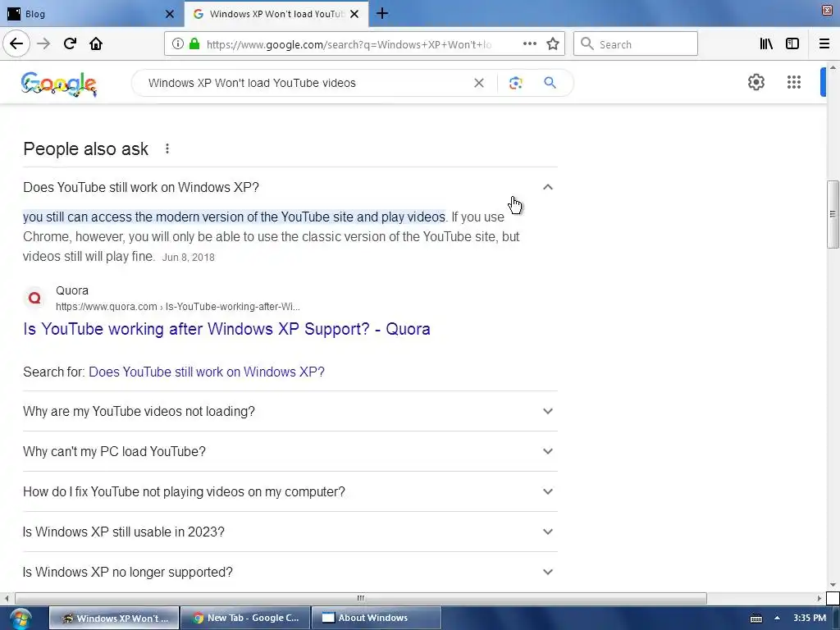Open the Google apps grid
The width and height of the screenshot is (840, 630).
click(x=794, y=82)
